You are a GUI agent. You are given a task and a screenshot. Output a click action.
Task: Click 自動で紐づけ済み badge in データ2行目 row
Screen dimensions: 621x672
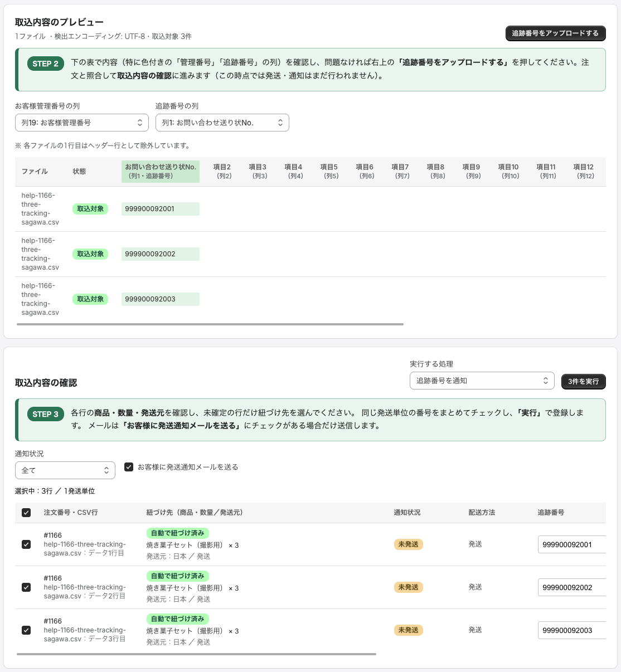click(178, 576)
